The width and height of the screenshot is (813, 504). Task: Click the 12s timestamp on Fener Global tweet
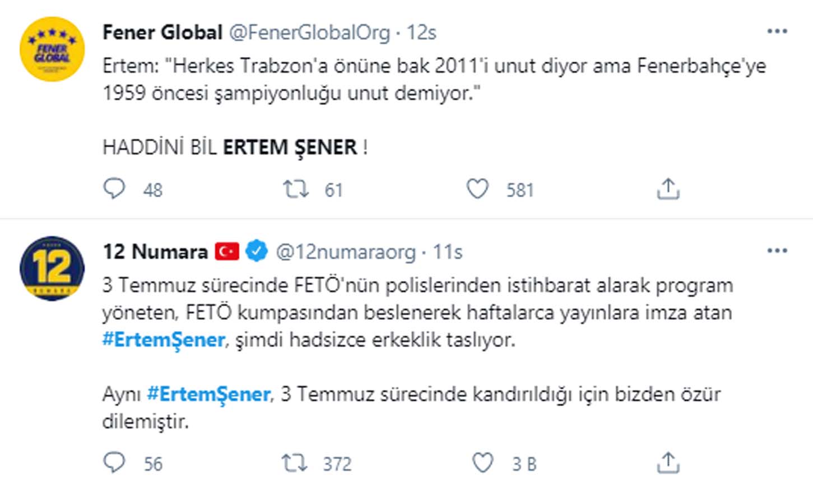421,32
